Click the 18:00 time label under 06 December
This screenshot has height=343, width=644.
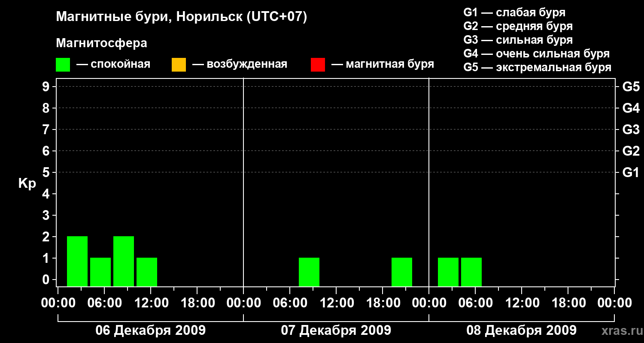click(x=197, y=303)
